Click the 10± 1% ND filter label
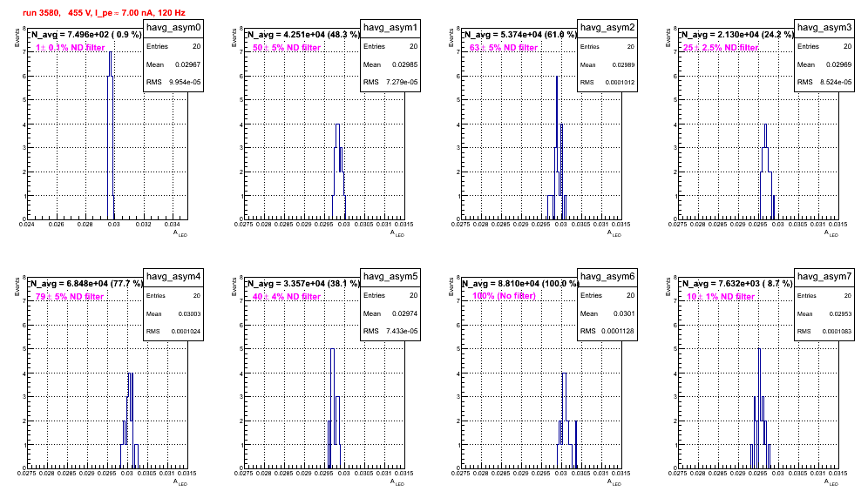This screenshot has height=498, width=868. (721, 297)
